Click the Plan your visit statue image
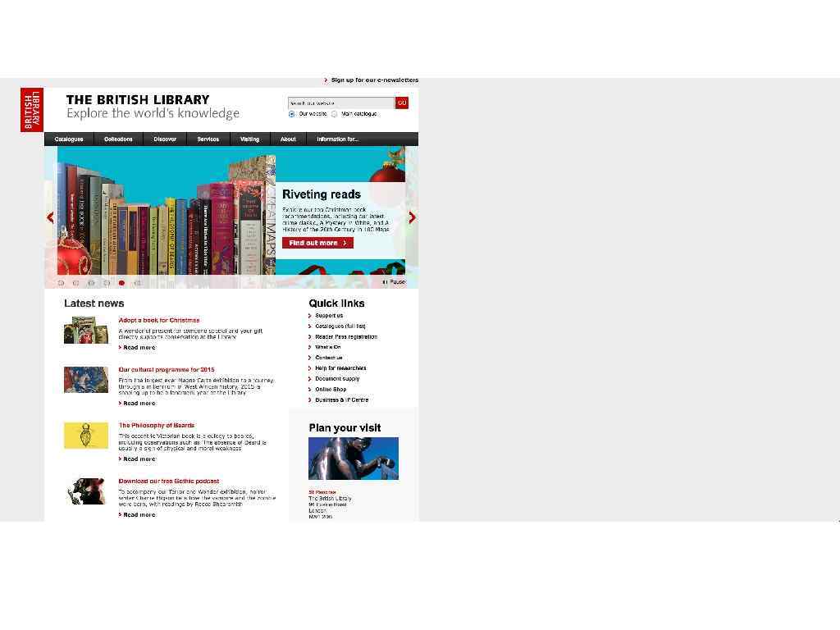 coord(354,459)
